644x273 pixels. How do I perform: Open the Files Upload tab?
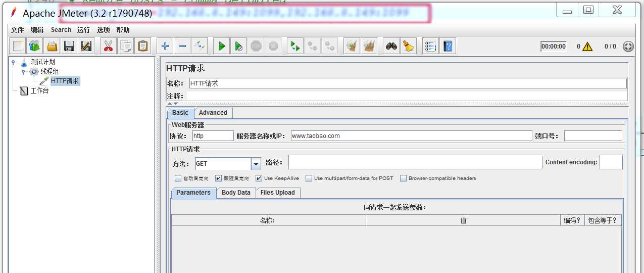click(278, 193)
